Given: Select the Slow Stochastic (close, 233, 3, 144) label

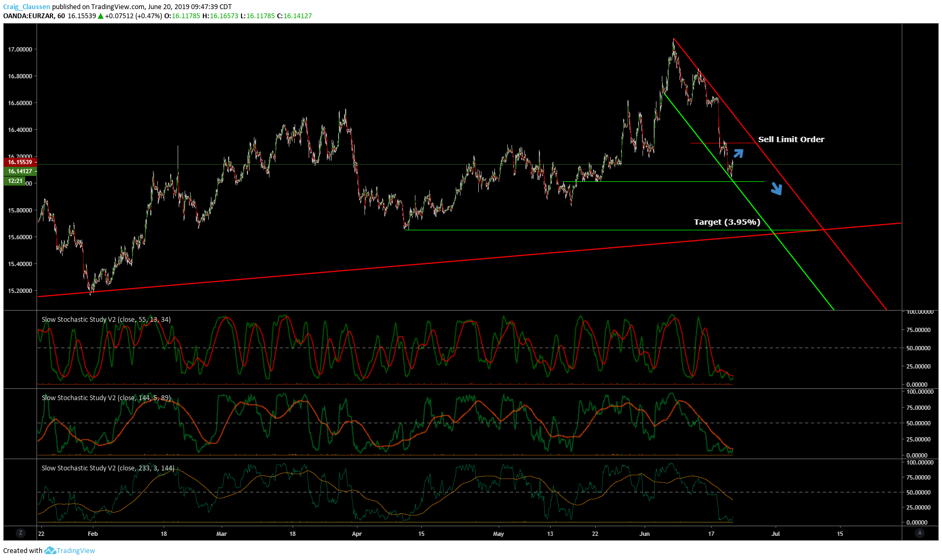Looking at the screenshot, I should click(108, 468).
